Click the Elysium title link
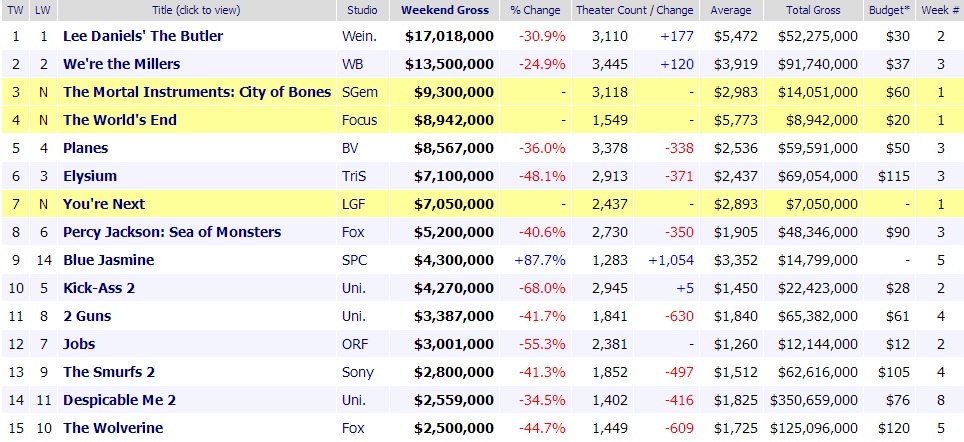This screenshot has height=442, width=964. tap(90, 176)
